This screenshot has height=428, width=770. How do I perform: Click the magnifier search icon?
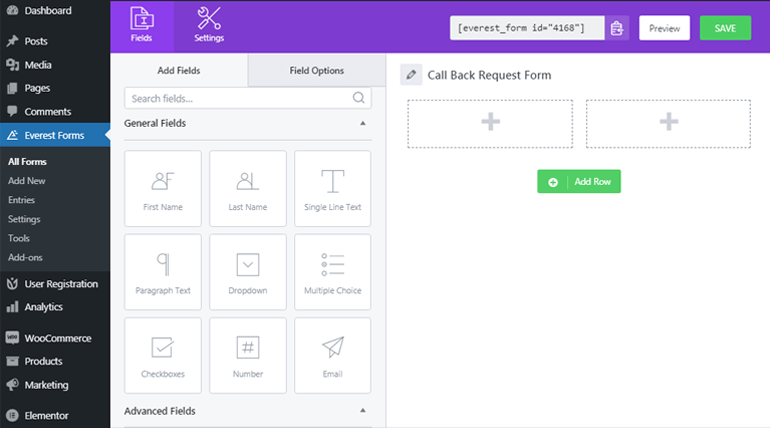pyautogui.click(x=358, y=98)
